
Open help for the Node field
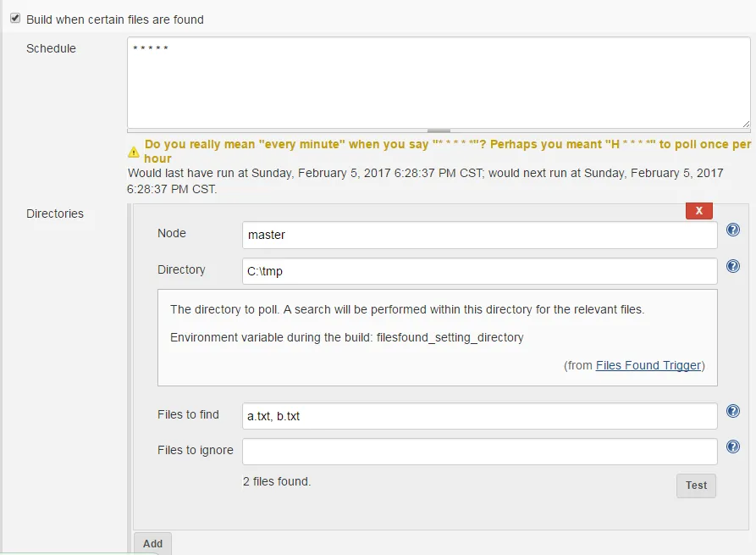tap(733, 230)
